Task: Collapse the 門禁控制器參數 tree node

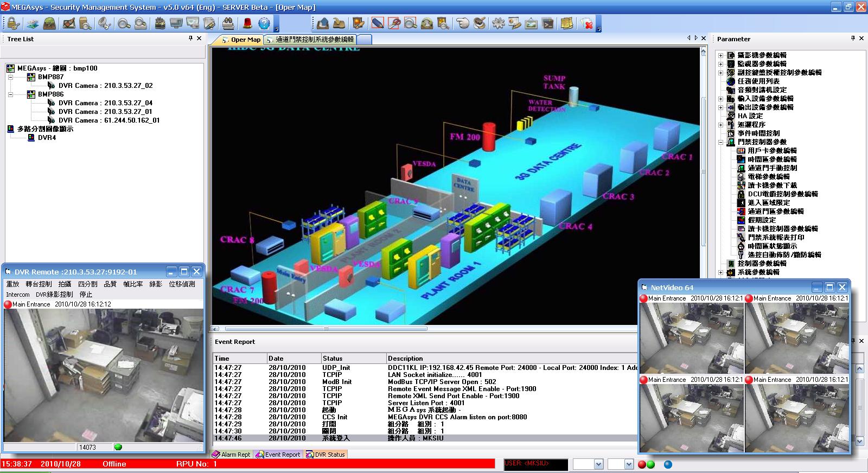Action: 720,142
